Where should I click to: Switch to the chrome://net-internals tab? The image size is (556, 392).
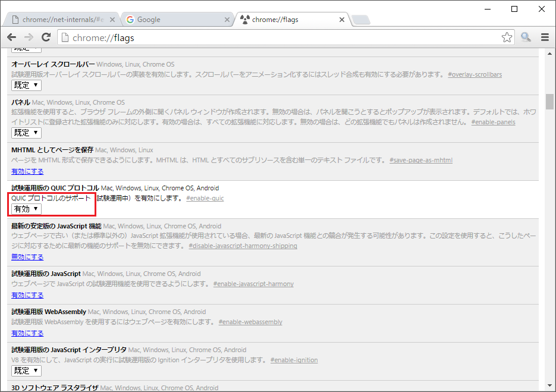(x=59, y=20)
